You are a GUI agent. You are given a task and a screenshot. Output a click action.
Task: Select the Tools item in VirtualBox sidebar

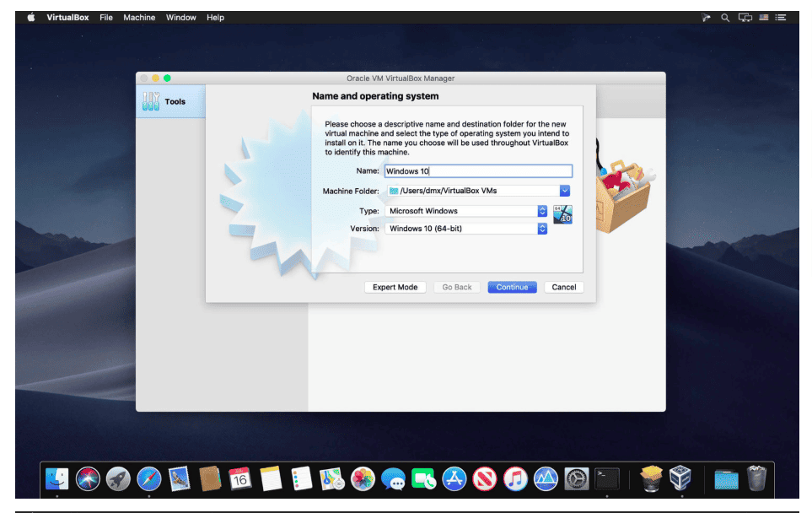click(x=170, y=101)
